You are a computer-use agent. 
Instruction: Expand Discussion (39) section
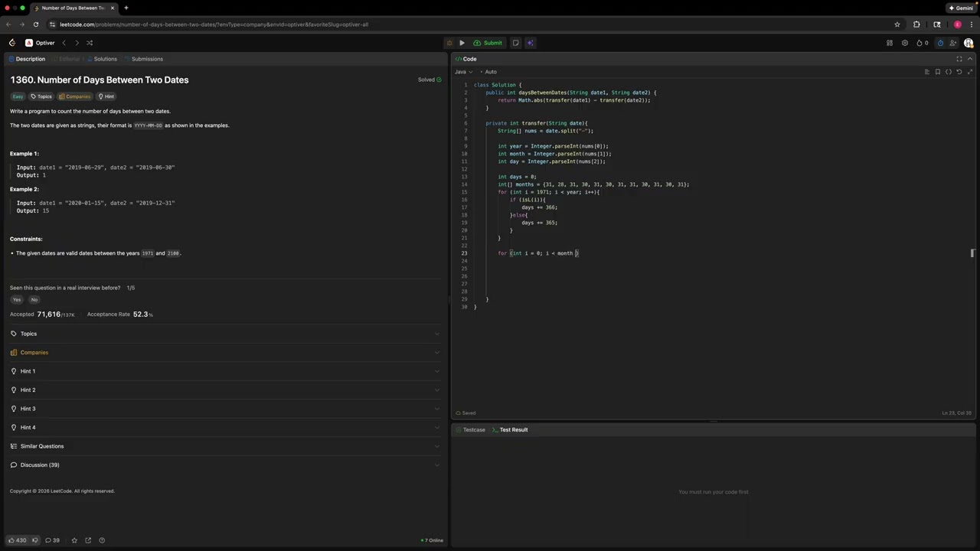click(225, 465)
